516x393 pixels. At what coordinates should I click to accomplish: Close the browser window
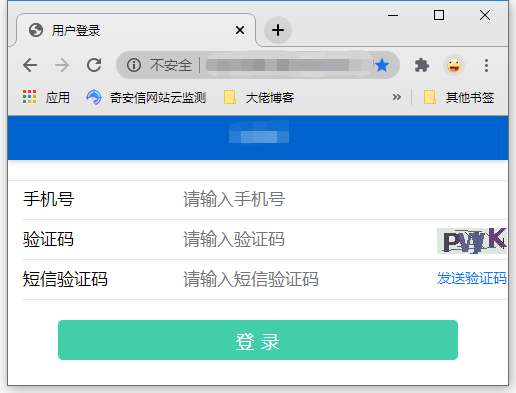[x=485, y=15]
